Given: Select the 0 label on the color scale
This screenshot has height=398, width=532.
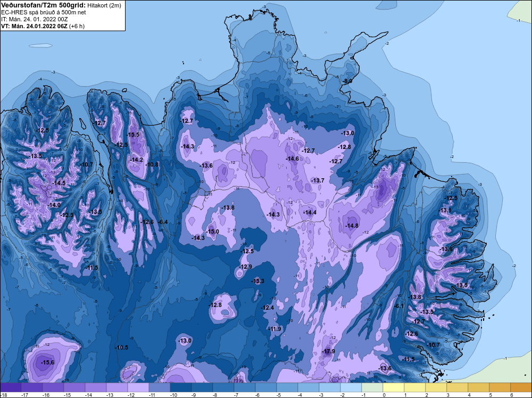Looking at the screenshot, I should pyautogui.click(x=384, y=395).
